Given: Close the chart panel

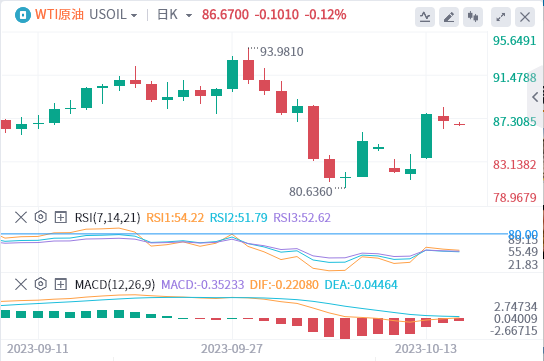Looking at the screenshot, I should tap(525, 17).
